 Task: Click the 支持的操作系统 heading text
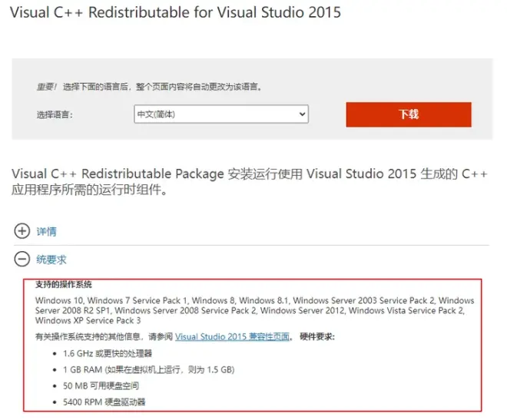63,285
